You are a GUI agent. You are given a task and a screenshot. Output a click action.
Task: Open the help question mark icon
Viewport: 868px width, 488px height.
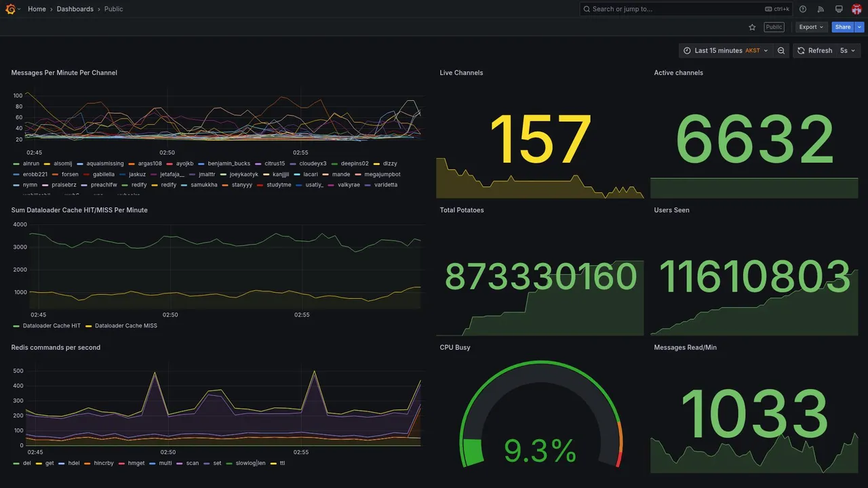click(x=803, y=9)
